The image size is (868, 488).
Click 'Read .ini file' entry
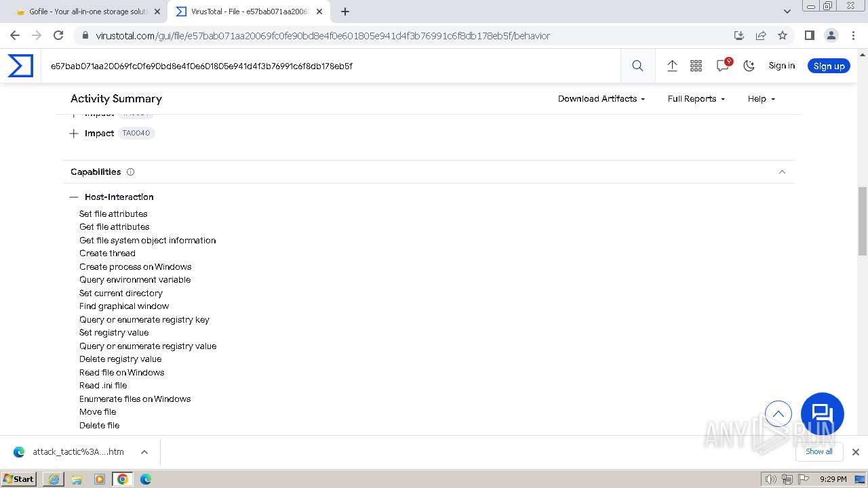tap(103, 386)
